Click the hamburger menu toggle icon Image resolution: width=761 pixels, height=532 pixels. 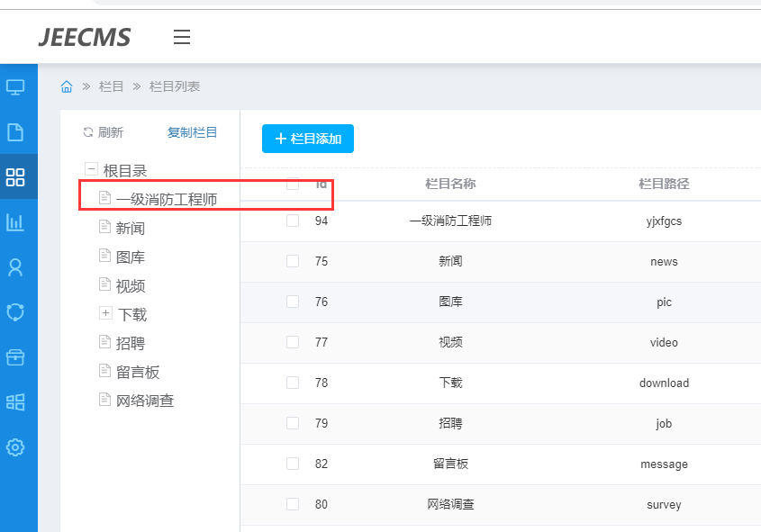point(182,37)
